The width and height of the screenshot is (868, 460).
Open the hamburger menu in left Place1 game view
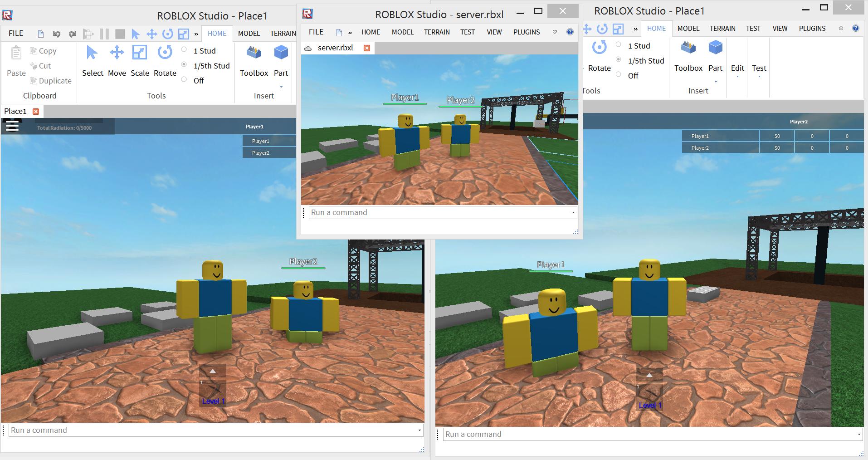12,126
